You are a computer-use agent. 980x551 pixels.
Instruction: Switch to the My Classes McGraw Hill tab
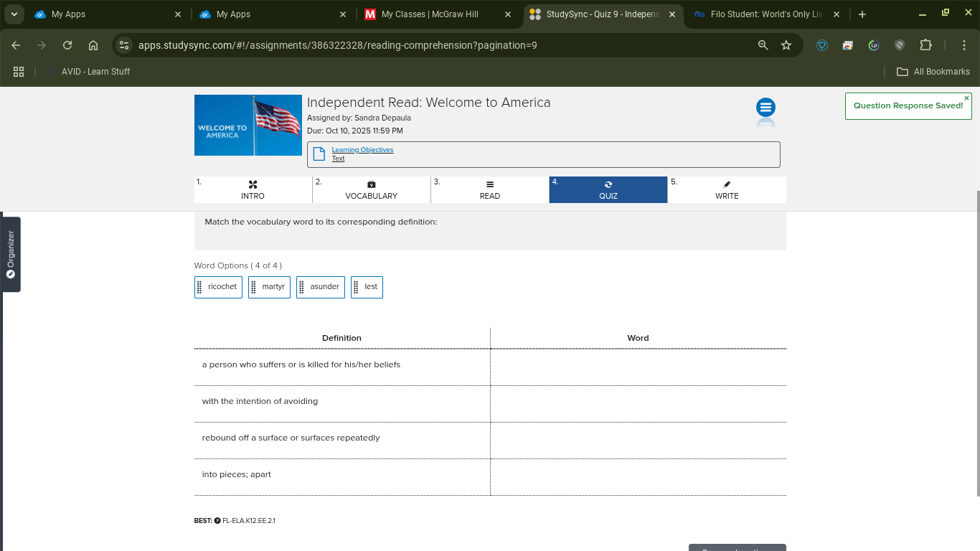coord(438,14)
